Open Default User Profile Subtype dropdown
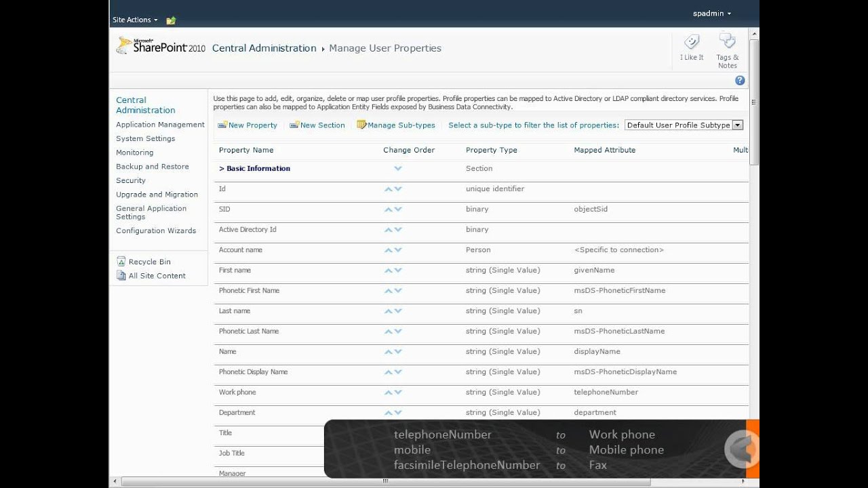The image size is (868, 488). [x=684, y=125]
